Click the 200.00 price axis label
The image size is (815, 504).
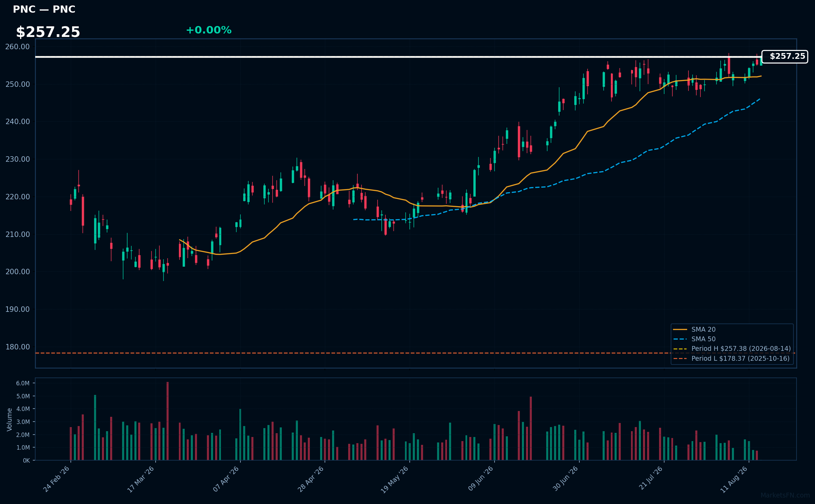tap(17, 272)
